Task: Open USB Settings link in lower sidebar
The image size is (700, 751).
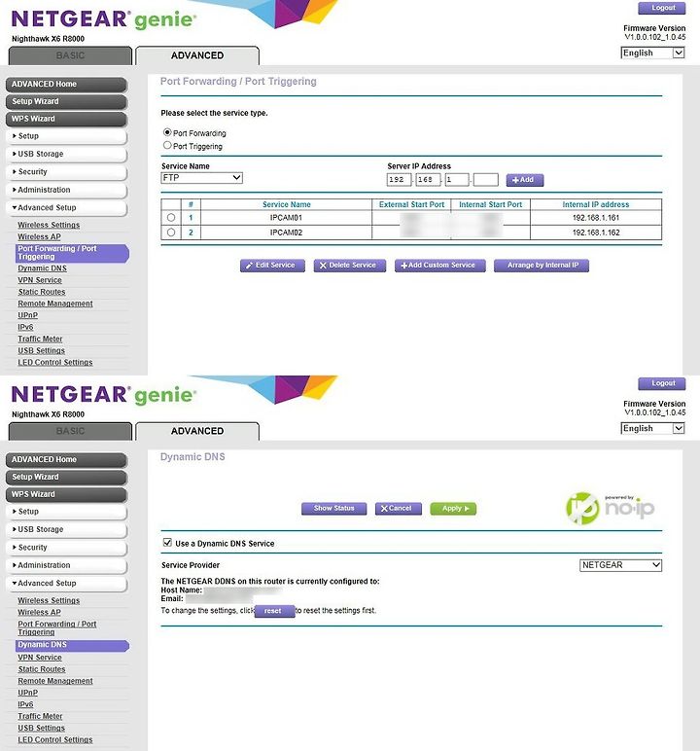Action: [x=41, y=729]
